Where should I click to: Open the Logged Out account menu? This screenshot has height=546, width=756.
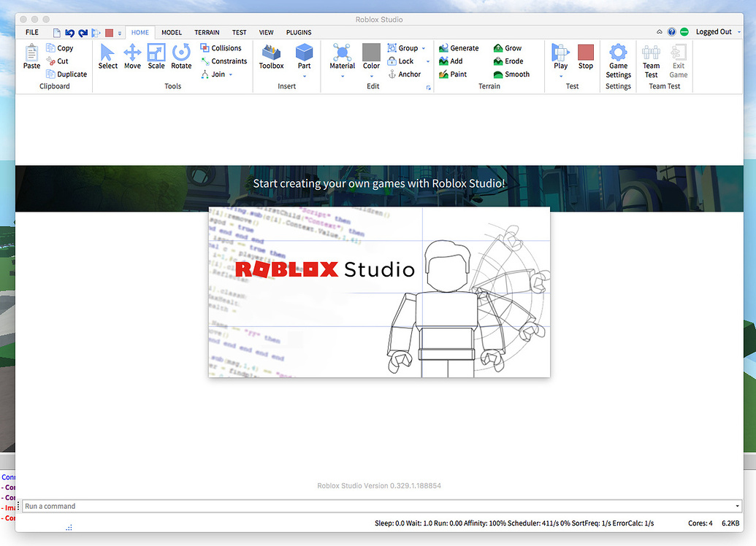718,32
